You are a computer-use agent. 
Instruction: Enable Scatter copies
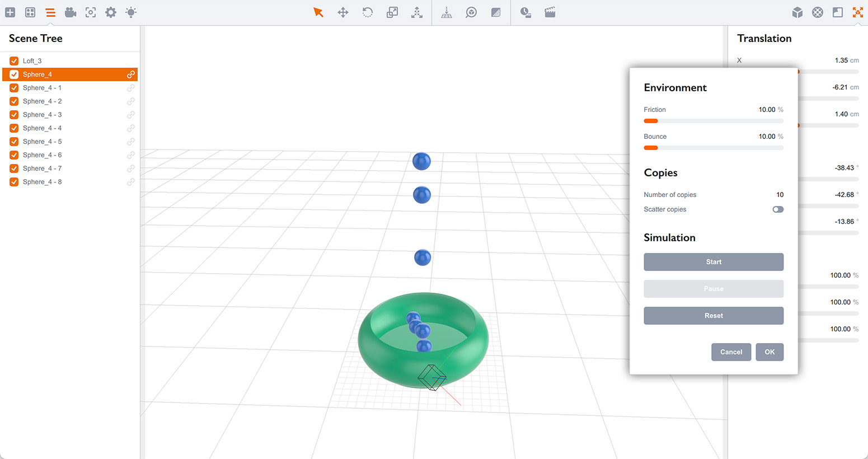click(778, 209)
